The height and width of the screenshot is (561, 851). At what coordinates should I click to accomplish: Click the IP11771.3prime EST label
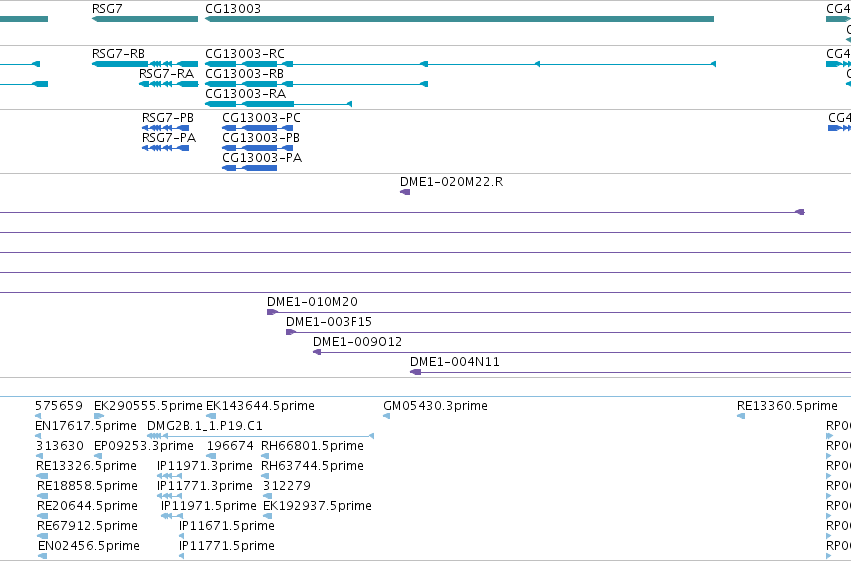coord(205,486)
